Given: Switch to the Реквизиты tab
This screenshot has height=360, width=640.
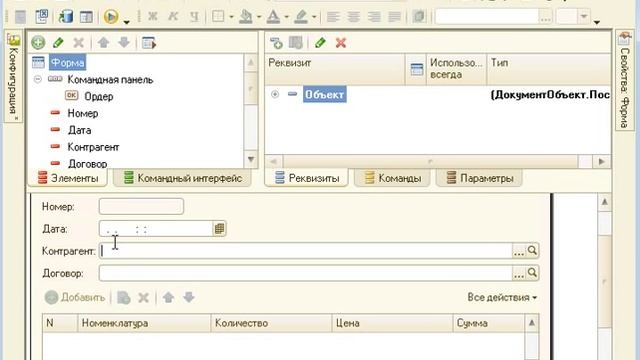Looking at the screenshot, I should coord(307,178).
